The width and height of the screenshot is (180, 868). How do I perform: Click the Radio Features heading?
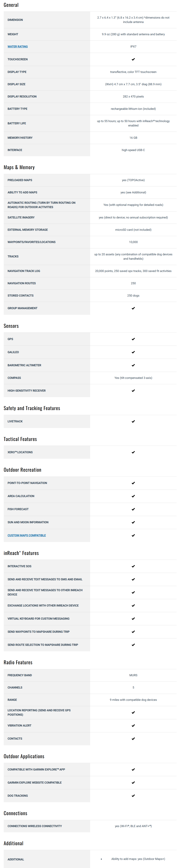click(x=18, y=662)
